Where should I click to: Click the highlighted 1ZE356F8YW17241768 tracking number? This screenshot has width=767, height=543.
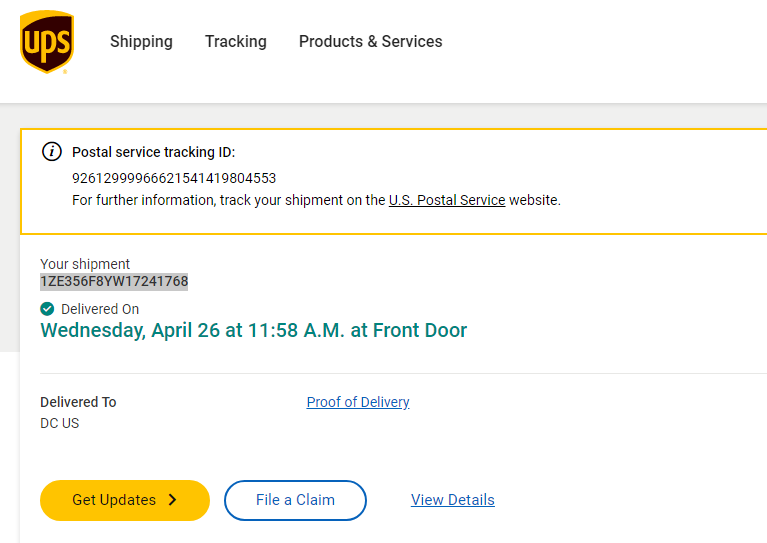click(114, 281)
